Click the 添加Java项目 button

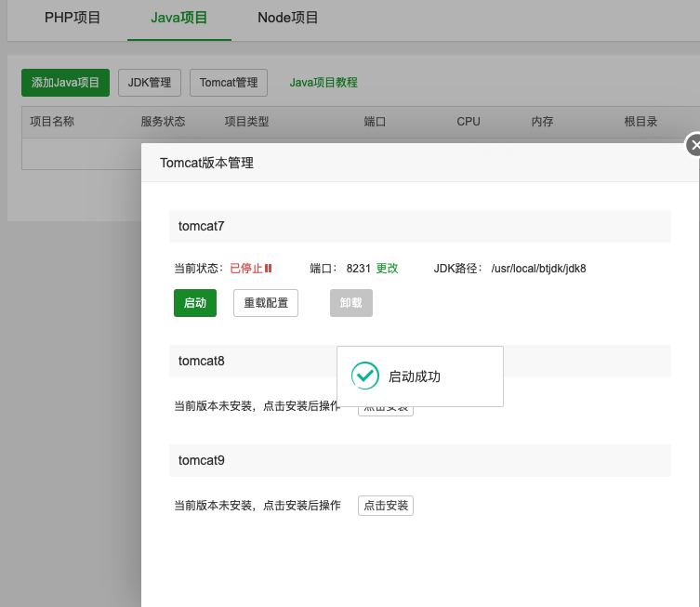(x=65, y=83)
